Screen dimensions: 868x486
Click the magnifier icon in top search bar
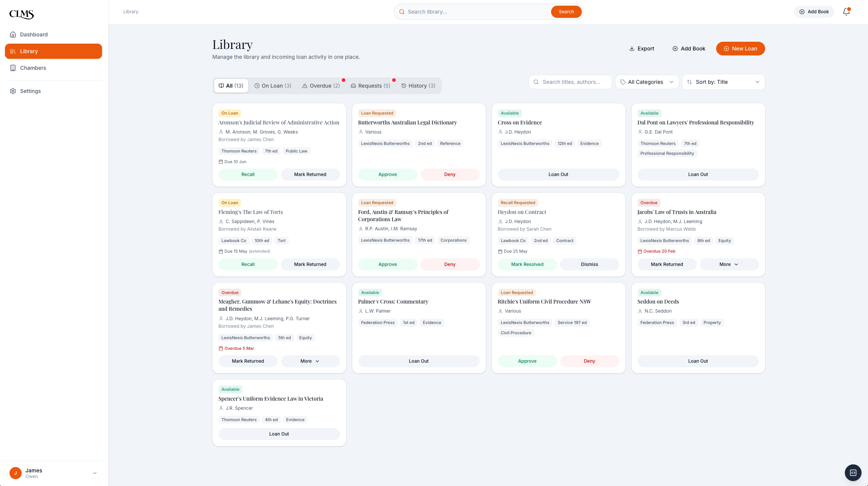(402, 12)
